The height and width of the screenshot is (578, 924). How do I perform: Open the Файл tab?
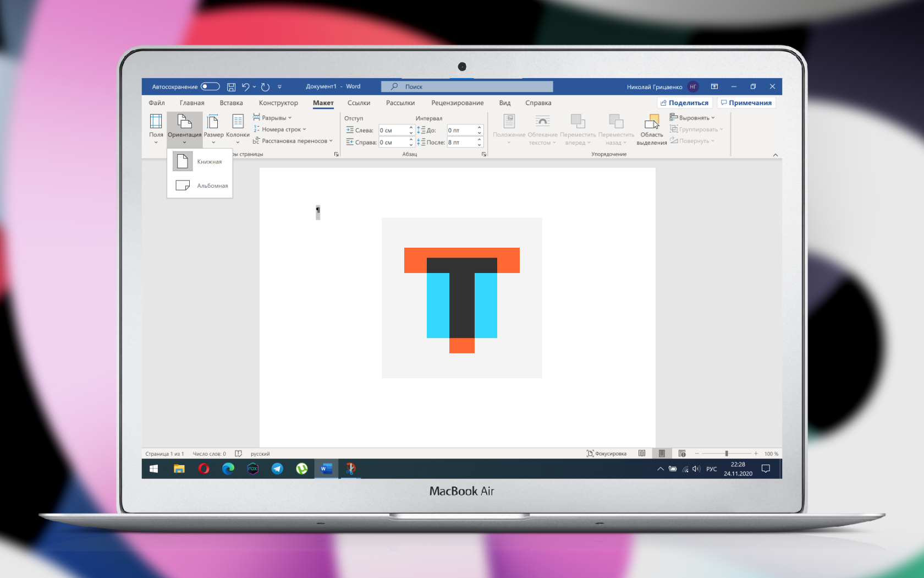tap(157, 103)
